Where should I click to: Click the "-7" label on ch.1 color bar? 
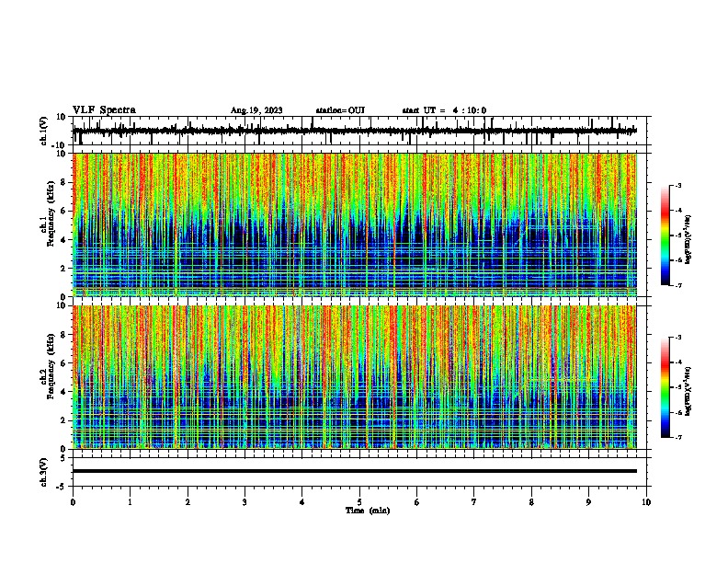(x=678, y=285)
